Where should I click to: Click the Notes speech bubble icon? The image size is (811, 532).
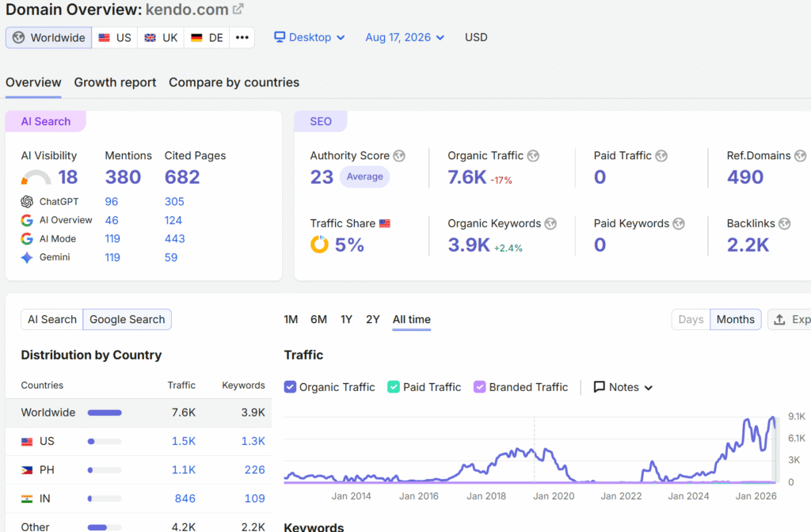599,386
